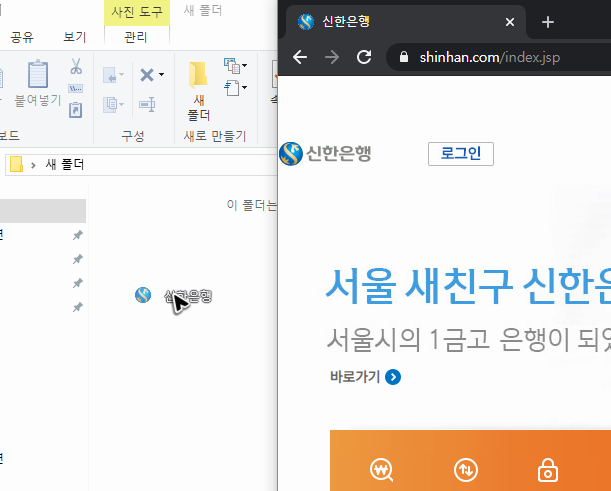Click the Paste shortcut icon in ribbon
This screenshot has width=611, height=491.
pos(76,110)
